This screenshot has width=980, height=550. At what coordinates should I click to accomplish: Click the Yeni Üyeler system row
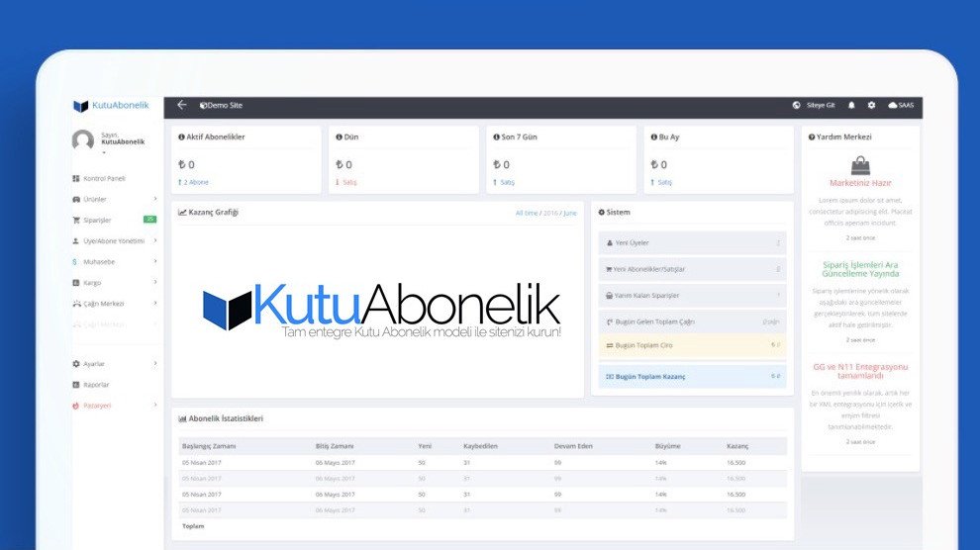[x=692, y=242]
